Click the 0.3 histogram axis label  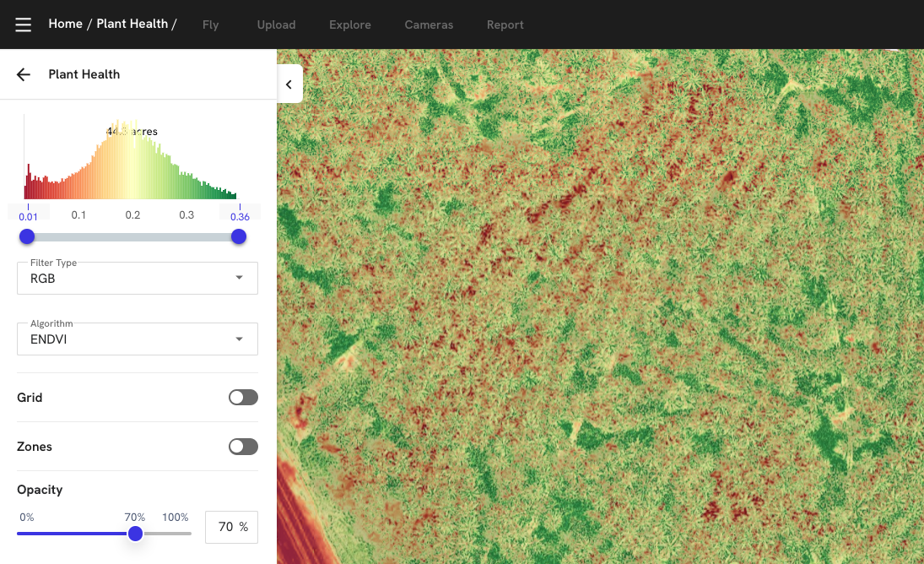[x=186, y=215]
